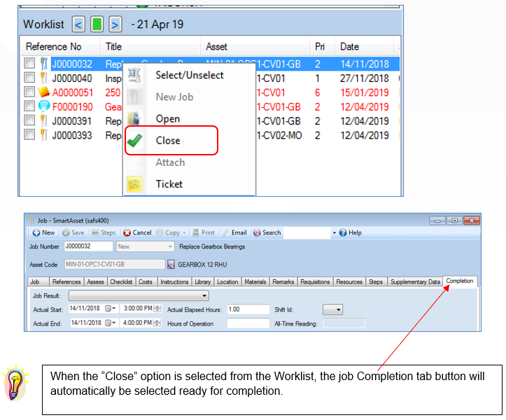Viewport: 506px width, 420px height.
Task: Click the blue bubble icon beside F0000190
Action: (x=44, y=106)
